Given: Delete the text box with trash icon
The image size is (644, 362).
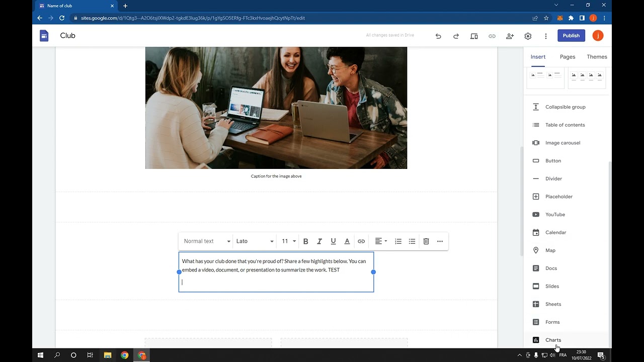Looking at the screenshot, I should tap(426, 241).
